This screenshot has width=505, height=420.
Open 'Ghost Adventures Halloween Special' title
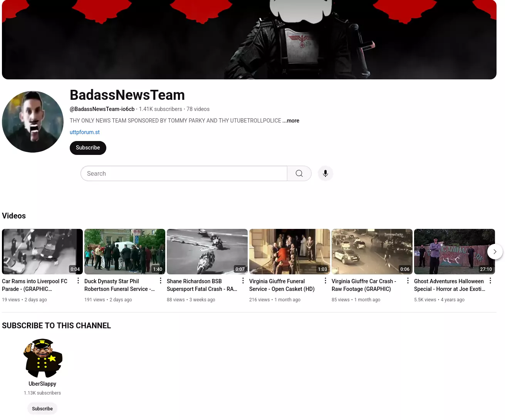point(450,285)
